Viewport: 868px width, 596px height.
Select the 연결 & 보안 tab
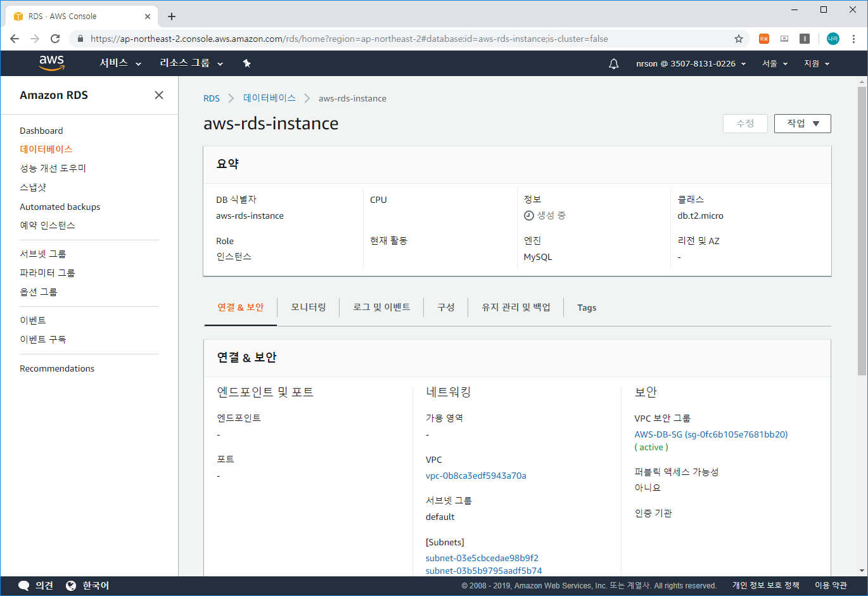(241, 308)
